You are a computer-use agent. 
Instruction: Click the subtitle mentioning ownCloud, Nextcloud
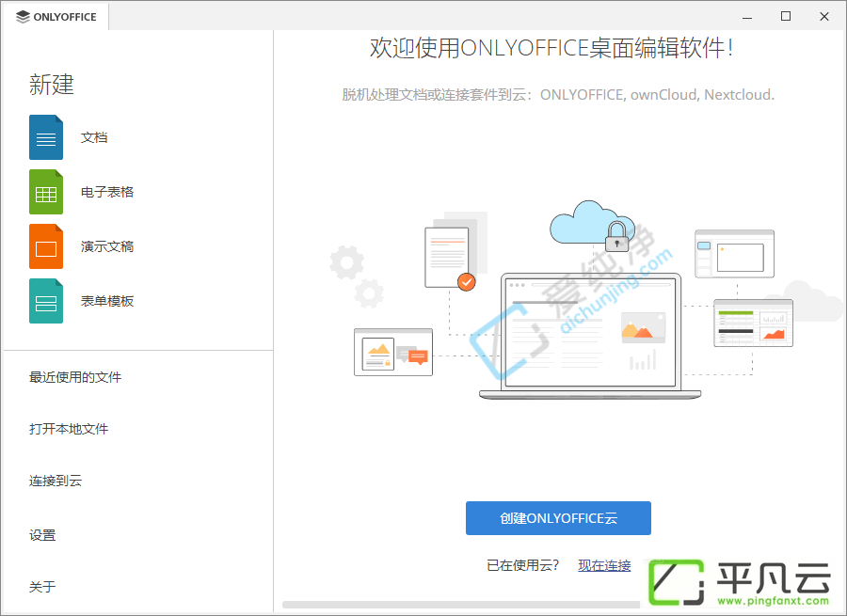tap(558, 95)
